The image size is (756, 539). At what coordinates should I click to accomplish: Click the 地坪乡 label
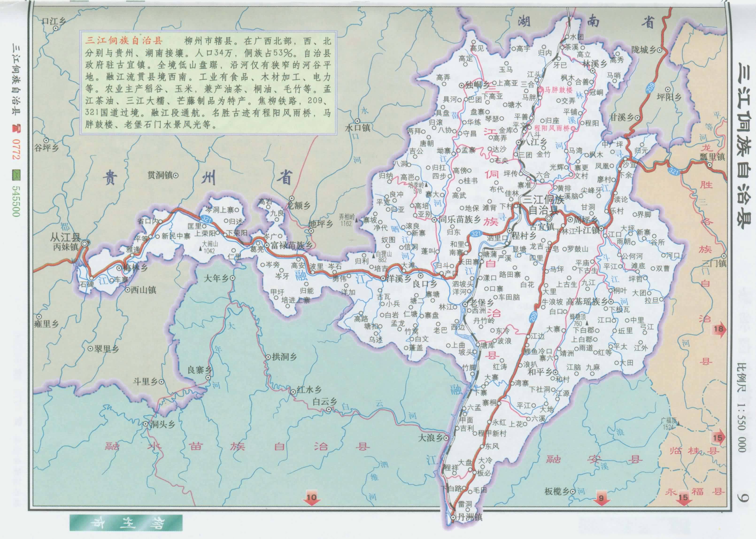[x=320, y=223]
